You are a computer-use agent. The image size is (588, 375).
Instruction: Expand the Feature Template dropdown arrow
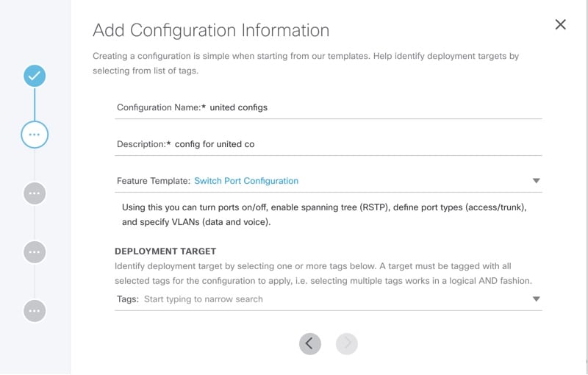537,181
